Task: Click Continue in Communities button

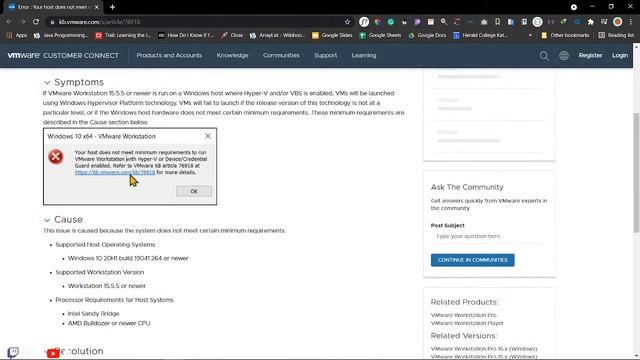Action: 473,260
